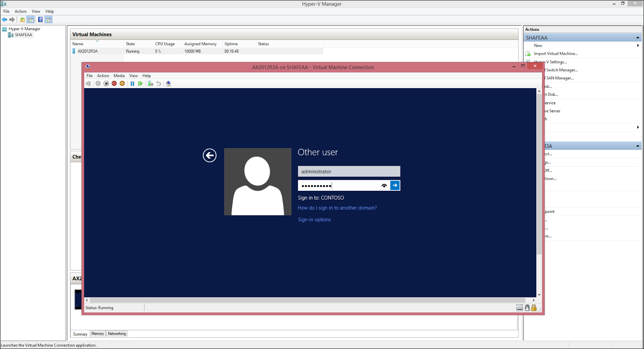Image resolution: width=644 pixels, height=349 pixels.
Task: Switch to the Summary tab
Action: (80, 334)
